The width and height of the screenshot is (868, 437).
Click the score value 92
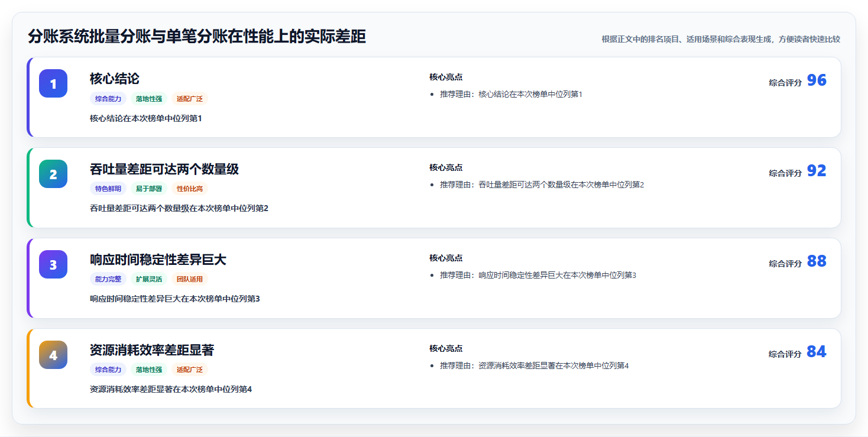(x=817, y=171)
